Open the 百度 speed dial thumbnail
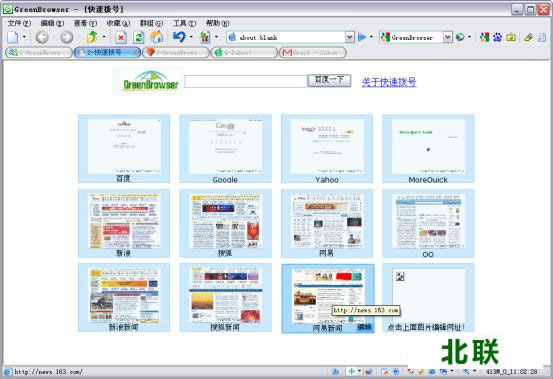This screenshot has width=553, height=379. [124, 146]
